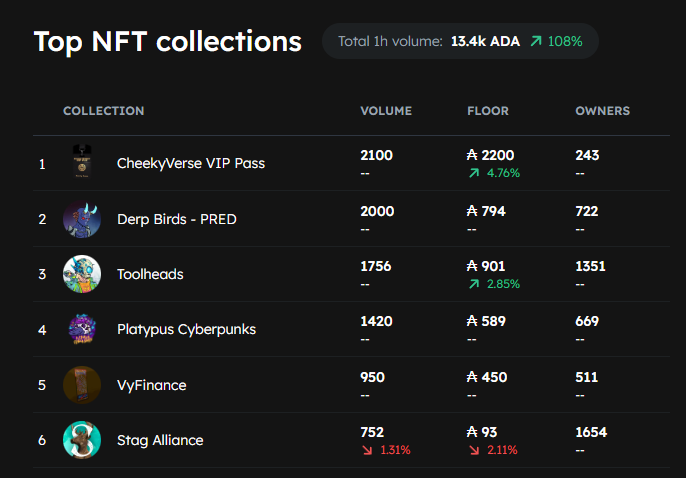The image size is (686, 478).
Task: Sort by the FLOOR column header
Action: click(x=488, y=111)
